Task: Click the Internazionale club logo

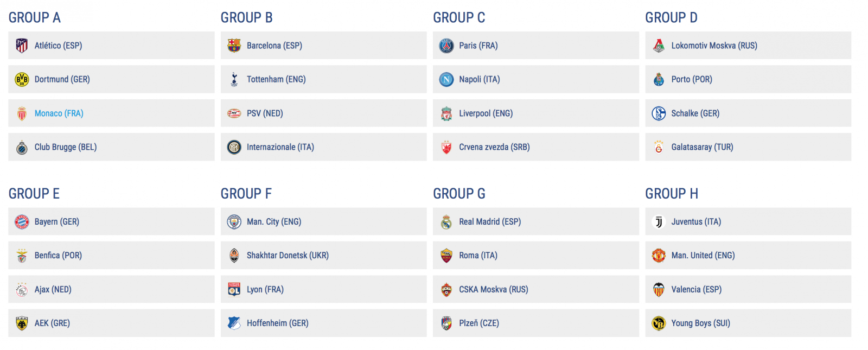Action: [x=234, y=147]
